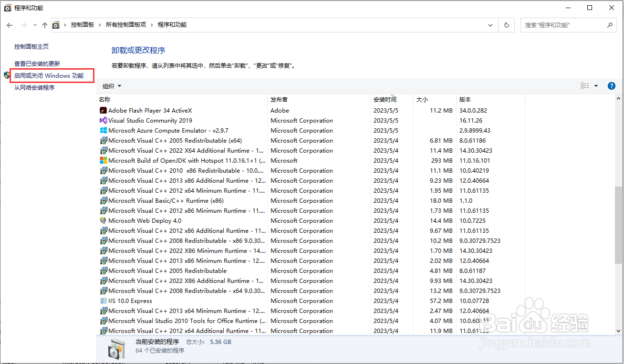This screenshot has height=364, width=624.
Task: Click the Visual C++ 2005 Redistributable (x64) icon
Action: [103, 140]
